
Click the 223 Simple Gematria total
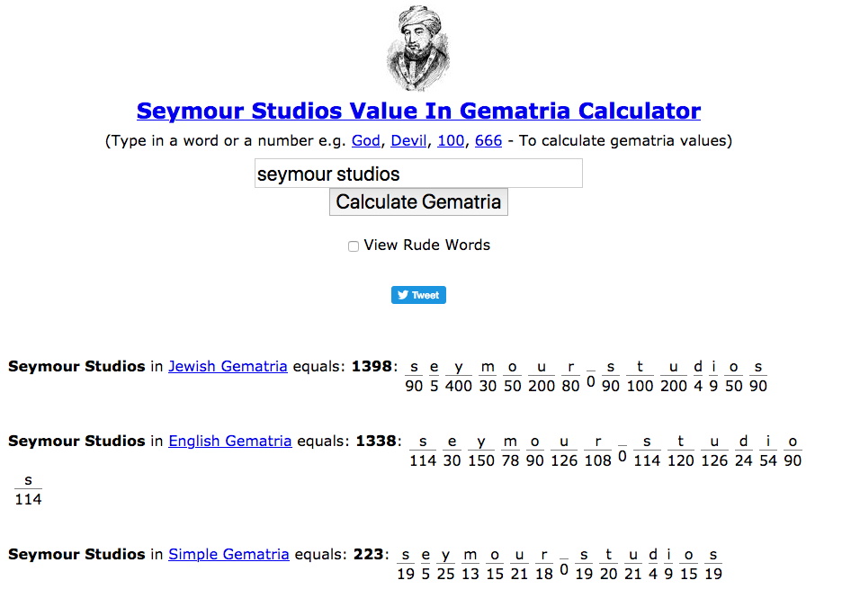369,554
